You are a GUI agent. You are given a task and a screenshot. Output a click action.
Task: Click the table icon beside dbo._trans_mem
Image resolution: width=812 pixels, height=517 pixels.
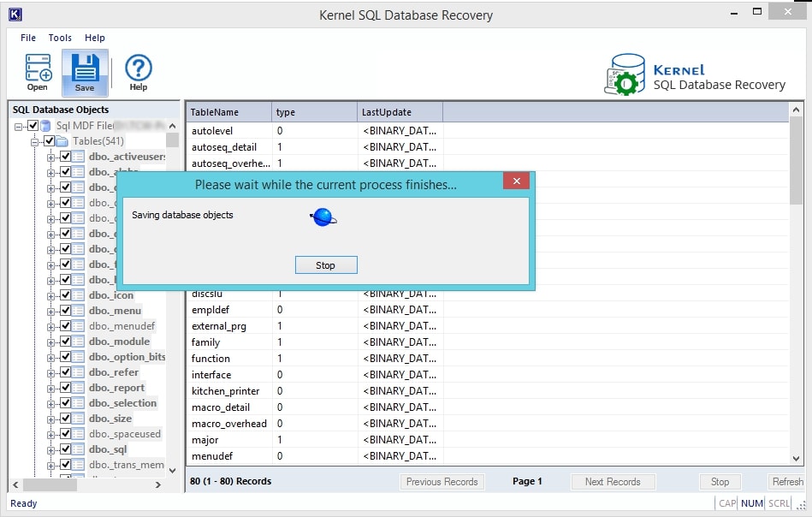click(x=78, y=465)
